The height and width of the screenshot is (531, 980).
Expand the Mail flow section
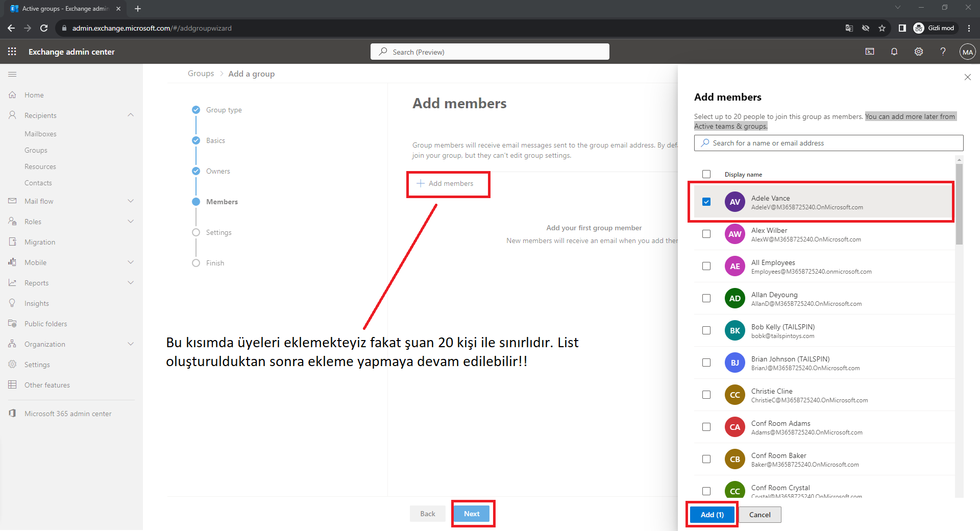[131, 201]
